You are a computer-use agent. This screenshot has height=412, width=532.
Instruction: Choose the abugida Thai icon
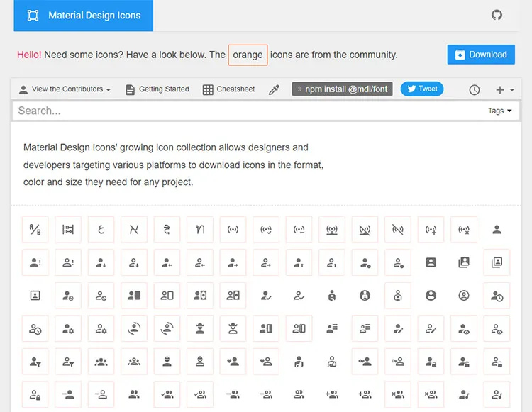(200, 229)
